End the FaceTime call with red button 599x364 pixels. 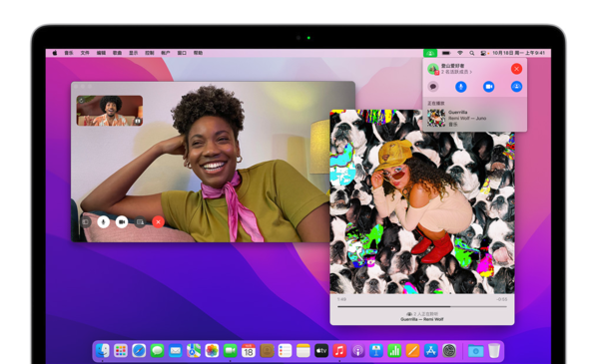click(x=158, y=221)
